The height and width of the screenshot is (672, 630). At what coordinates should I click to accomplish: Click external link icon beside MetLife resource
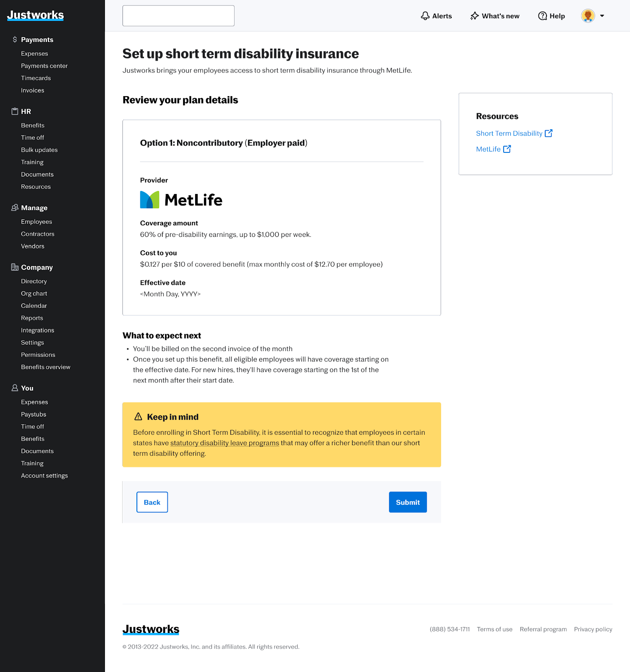(507, 149)
